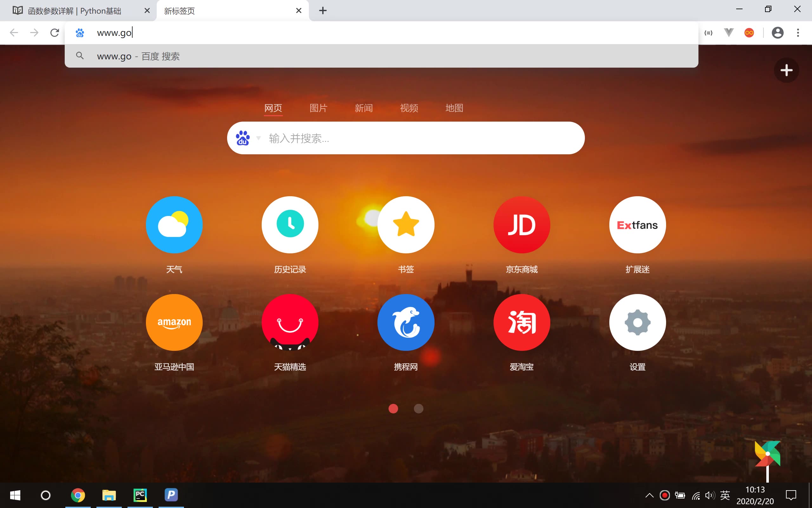Open the 天气 weather shortcut
This screenshot has height=508, width=812.
174,224
